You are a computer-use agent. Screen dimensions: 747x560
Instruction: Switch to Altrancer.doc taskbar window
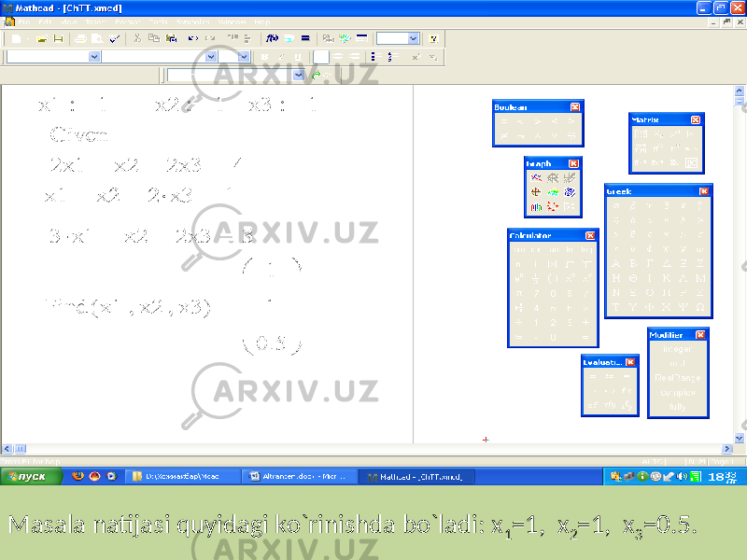click(x=300, y=476)
